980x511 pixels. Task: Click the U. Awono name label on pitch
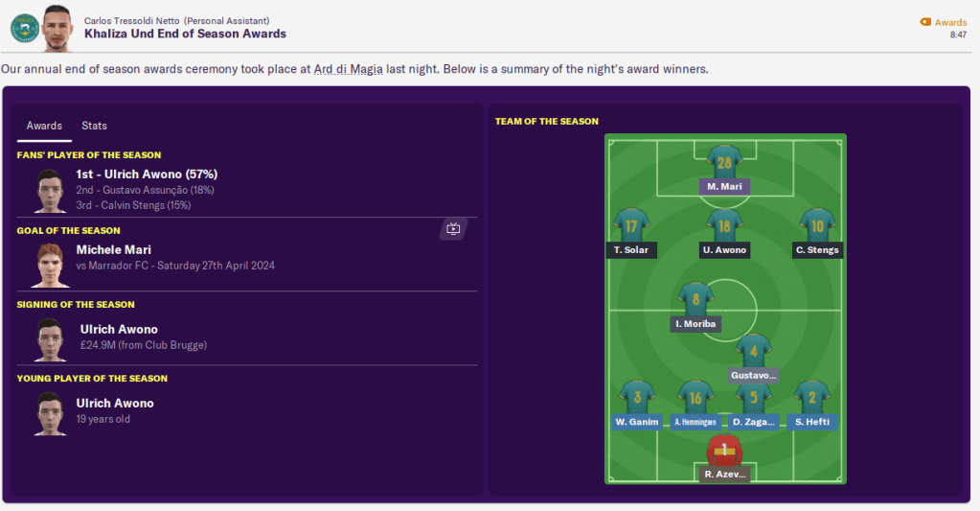(724, 250)
